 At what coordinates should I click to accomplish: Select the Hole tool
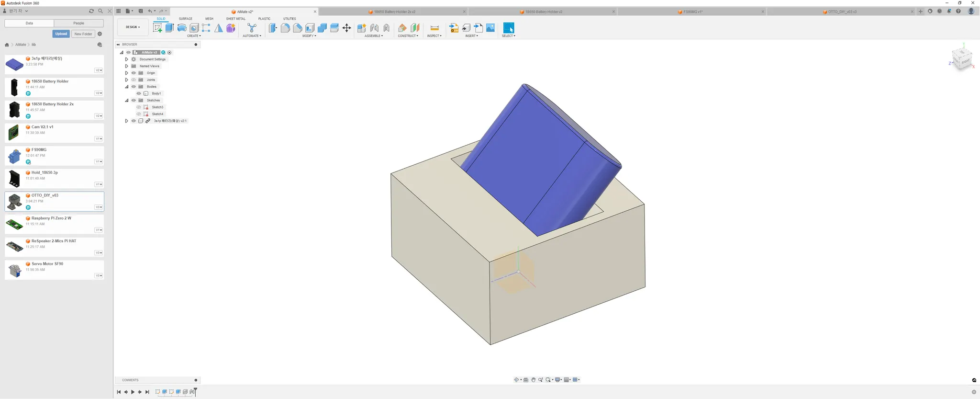click(x=194, y=28)
